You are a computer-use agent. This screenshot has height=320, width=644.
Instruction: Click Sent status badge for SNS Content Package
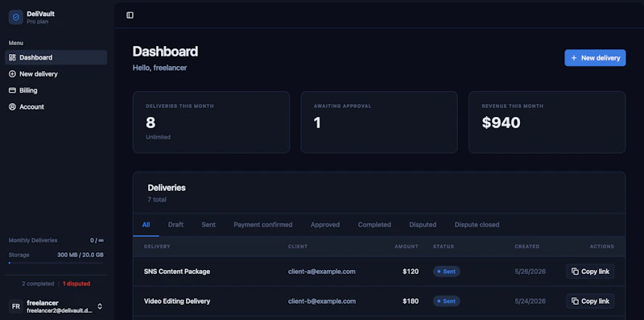[447, 272]
